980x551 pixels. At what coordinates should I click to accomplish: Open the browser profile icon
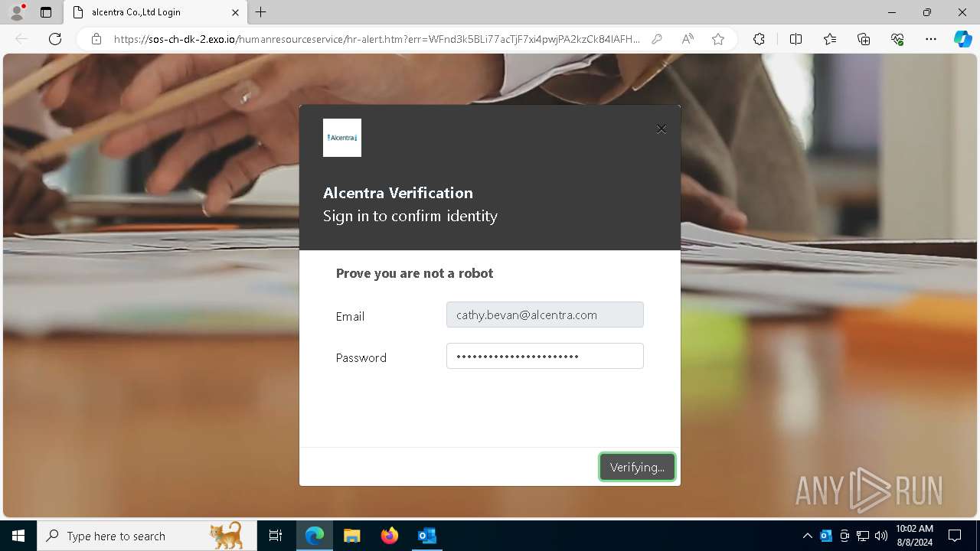click(x=17, y=12)
